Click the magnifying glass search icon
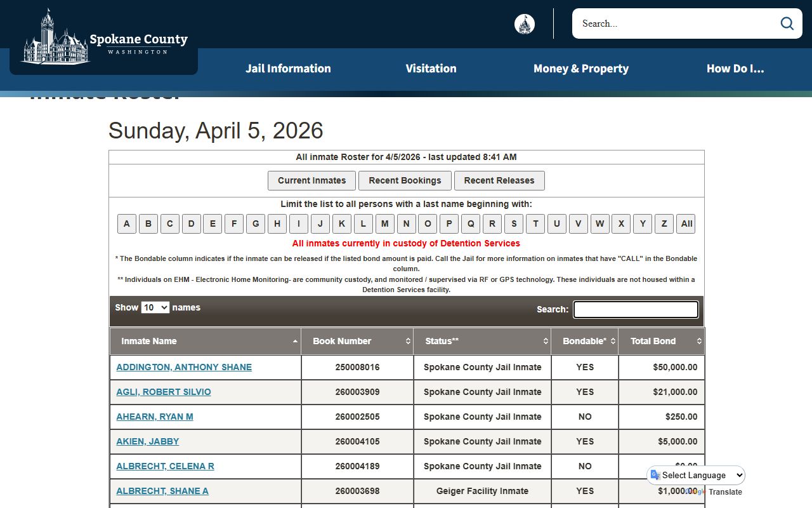Screen dimensions: 812x508 point(787,23)
